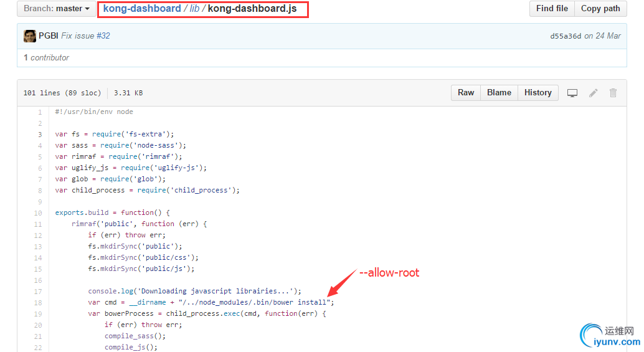This screenshot has height=352, width=644.
Task: Open the file History
Action: 537,93
